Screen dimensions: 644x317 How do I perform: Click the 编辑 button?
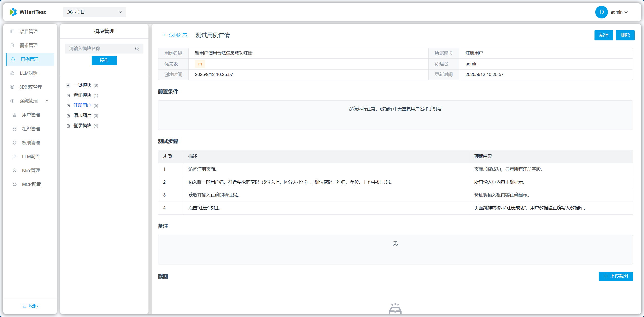[x=604, y=35]
